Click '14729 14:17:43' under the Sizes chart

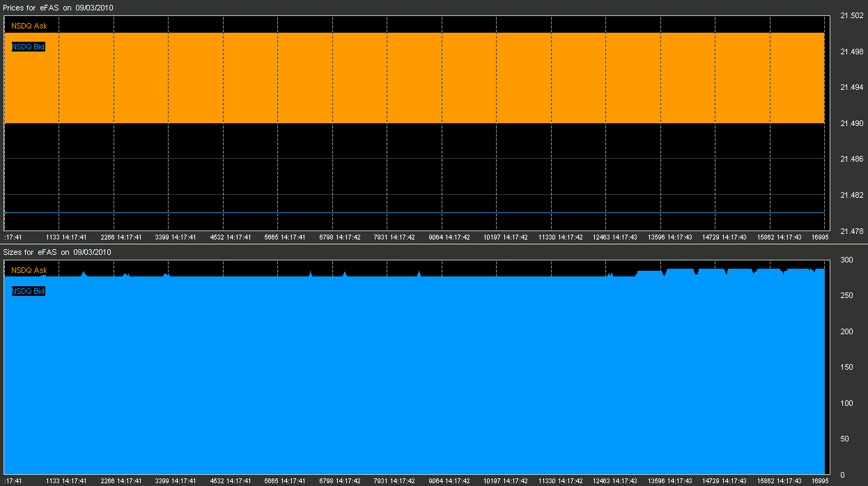[724, 481]
